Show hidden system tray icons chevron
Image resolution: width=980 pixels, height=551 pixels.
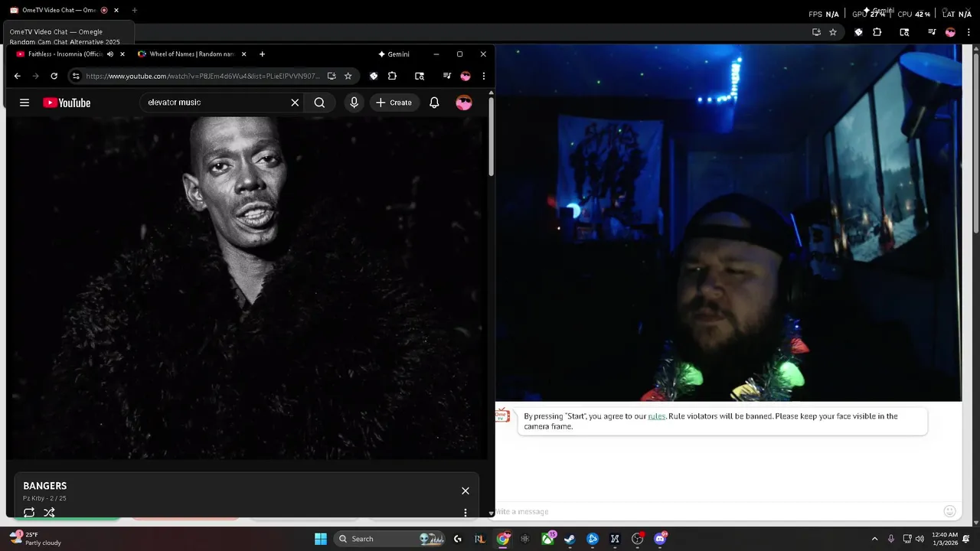[874, 539]
